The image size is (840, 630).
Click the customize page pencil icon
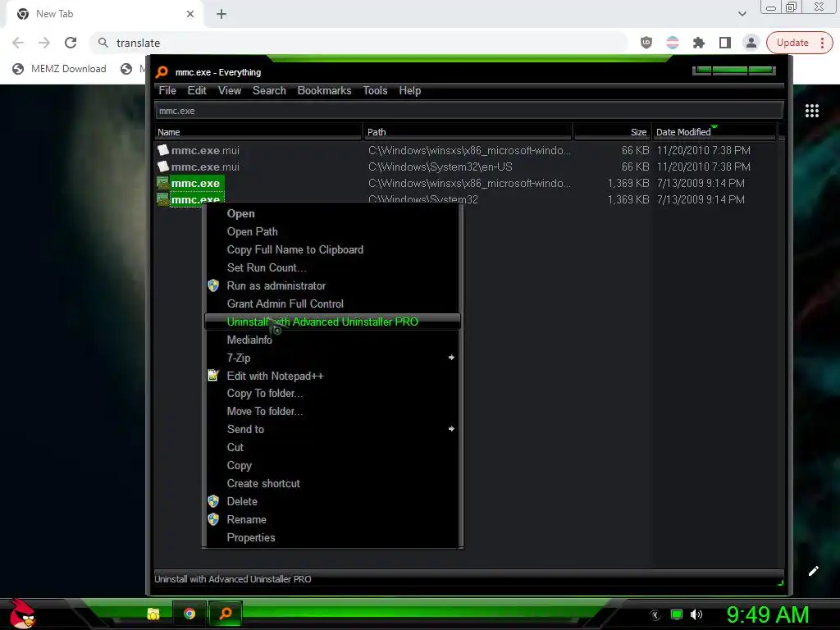point(813,571)
